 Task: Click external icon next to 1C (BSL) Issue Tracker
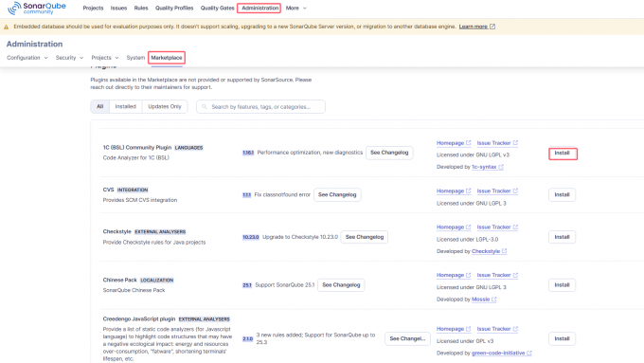[x=515, y=143]
